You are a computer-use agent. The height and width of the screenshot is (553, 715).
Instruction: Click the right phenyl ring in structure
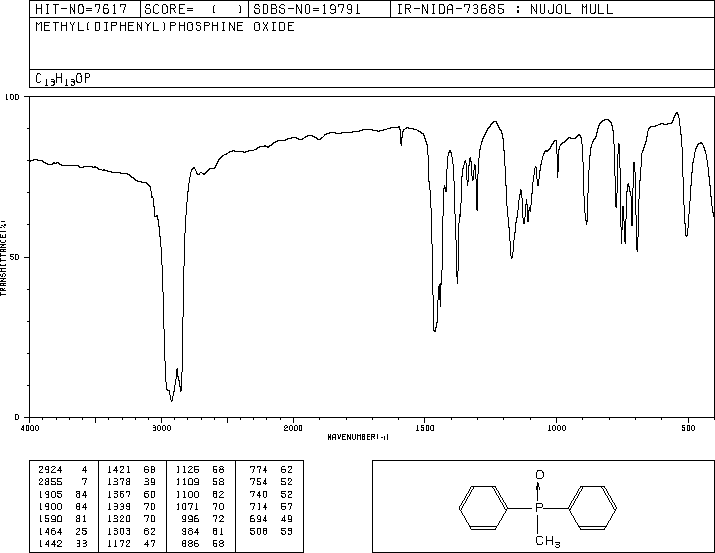[593, 508]
